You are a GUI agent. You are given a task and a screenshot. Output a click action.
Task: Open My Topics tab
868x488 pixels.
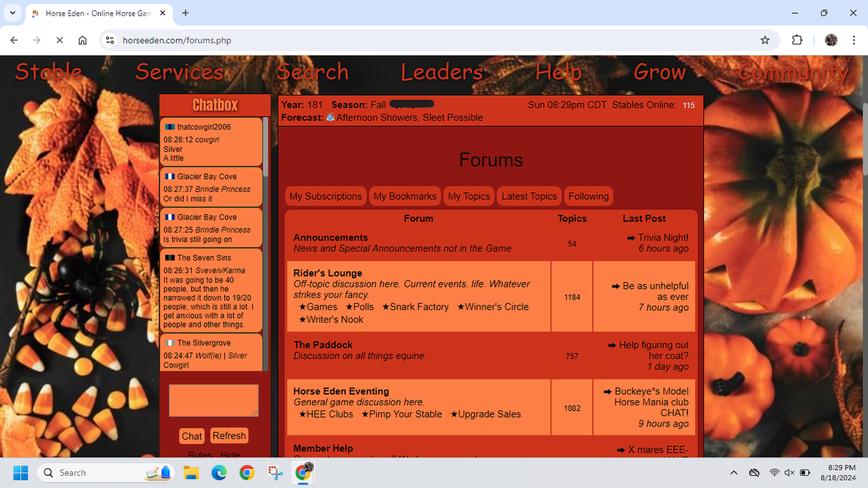coord(469,196)
